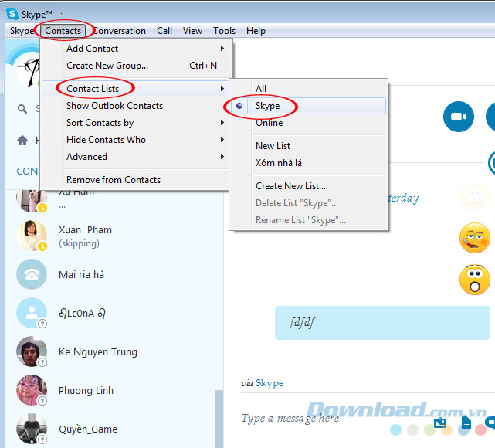The height and width of the screenshot is (448, 495).
Task: Select the Skype contact list option
Action: point(308,106)
